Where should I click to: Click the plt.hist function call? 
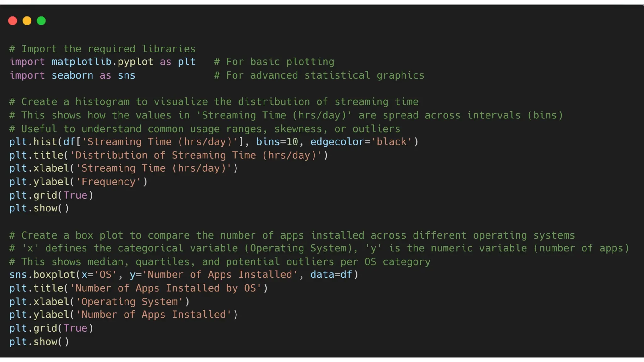point(33,142)
